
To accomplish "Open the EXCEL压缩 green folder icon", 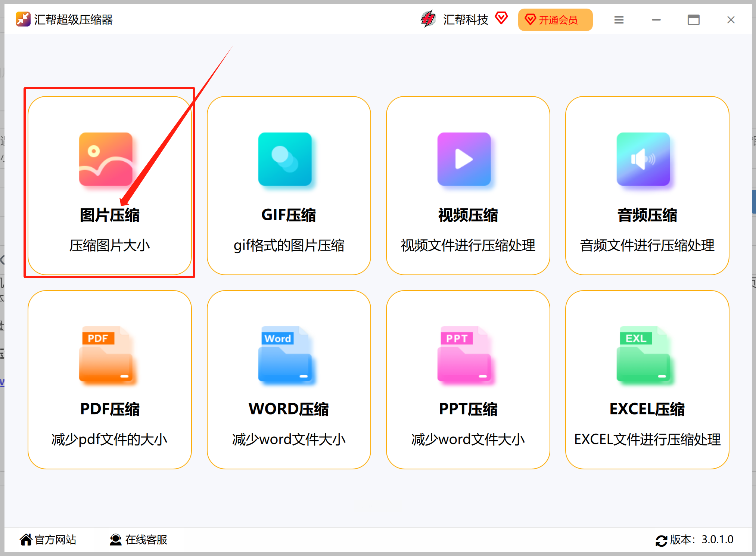I will point(644,355).
